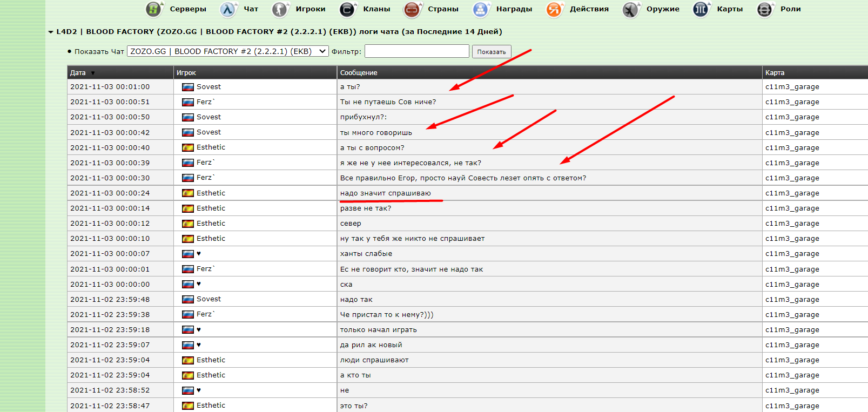The image size is (868, 412).
Task: Open the Действия icon
Action: [554, 9]
